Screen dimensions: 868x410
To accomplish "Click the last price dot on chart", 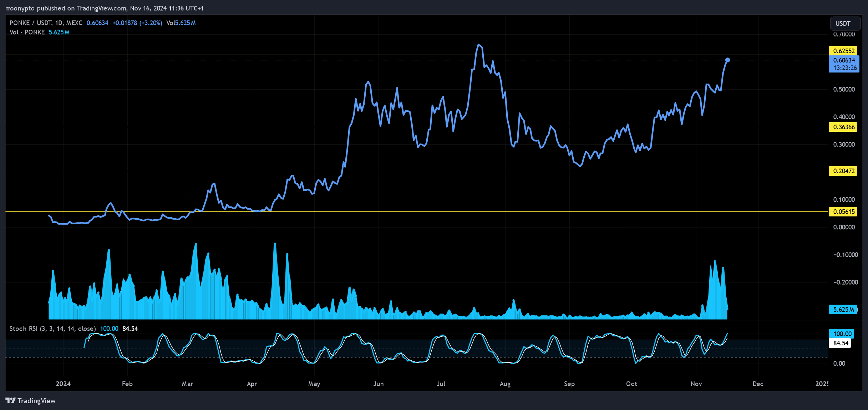I will click(727, 60).
